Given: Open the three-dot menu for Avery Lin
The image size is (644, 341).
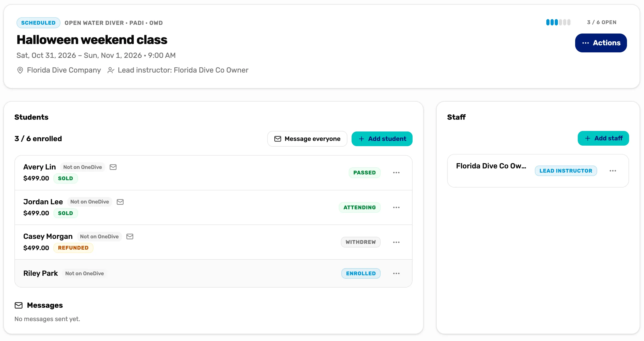Looking at the screenshot, I should tap(396, 173).
